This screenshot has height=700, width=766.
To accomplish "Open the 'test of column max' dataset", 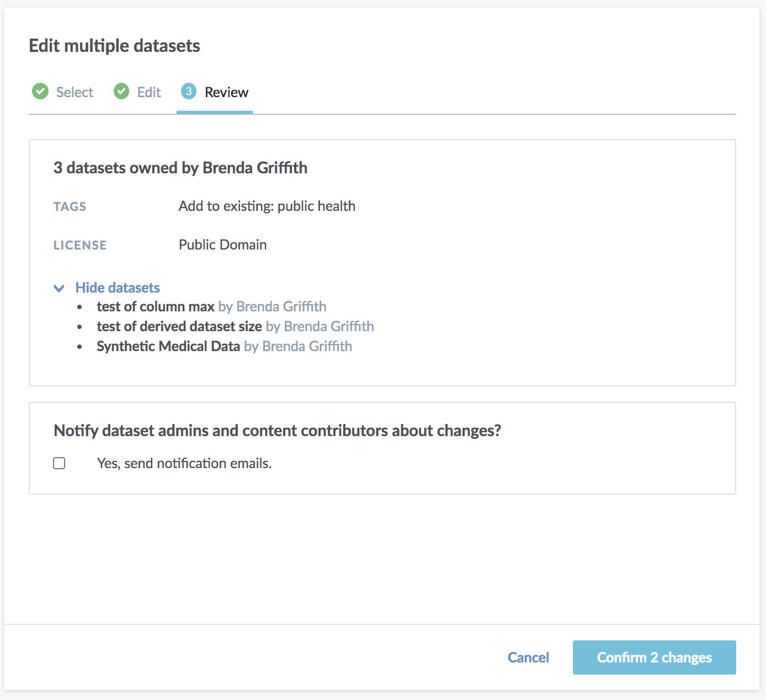I will (x=156, y=306).
